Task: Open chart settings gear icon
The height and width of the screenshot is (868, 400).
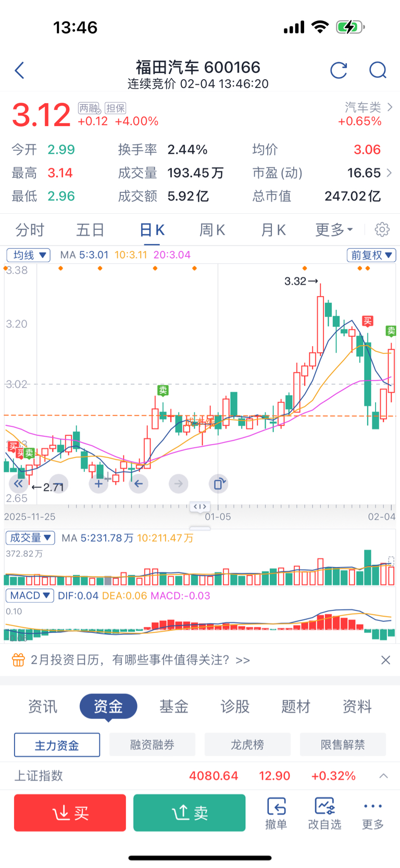Action: click(382, 229)
